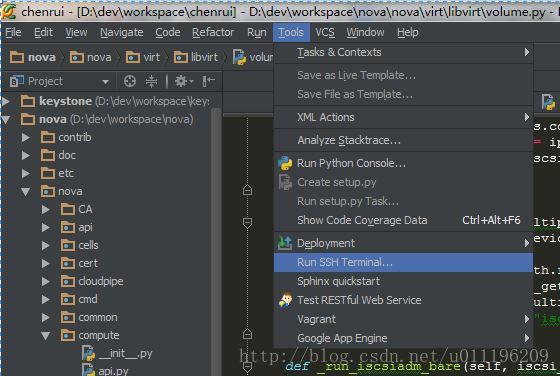Expand the keystone project node
This screenshot has height=376, width=560.
coord(6,101)
